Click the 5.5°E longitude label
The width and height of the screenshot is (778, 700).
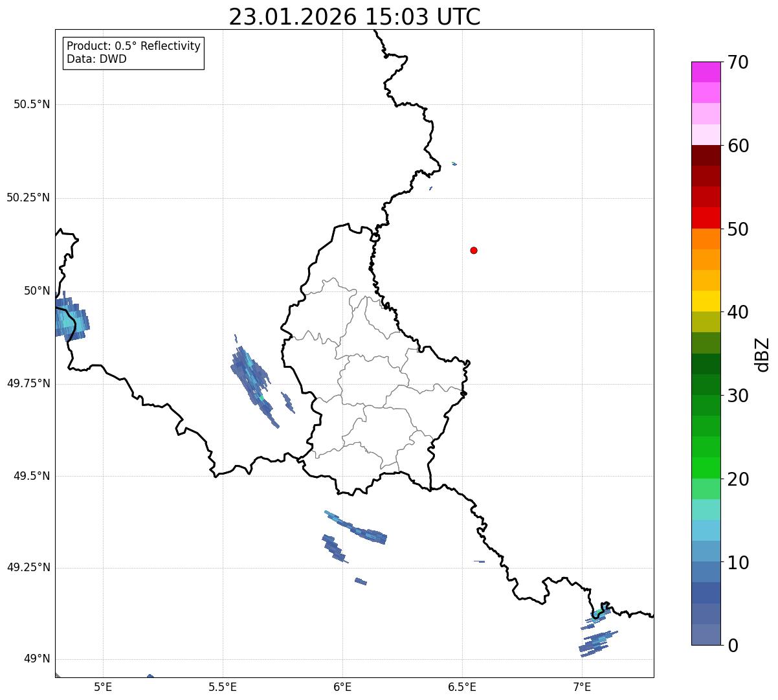tap(223, 687)
